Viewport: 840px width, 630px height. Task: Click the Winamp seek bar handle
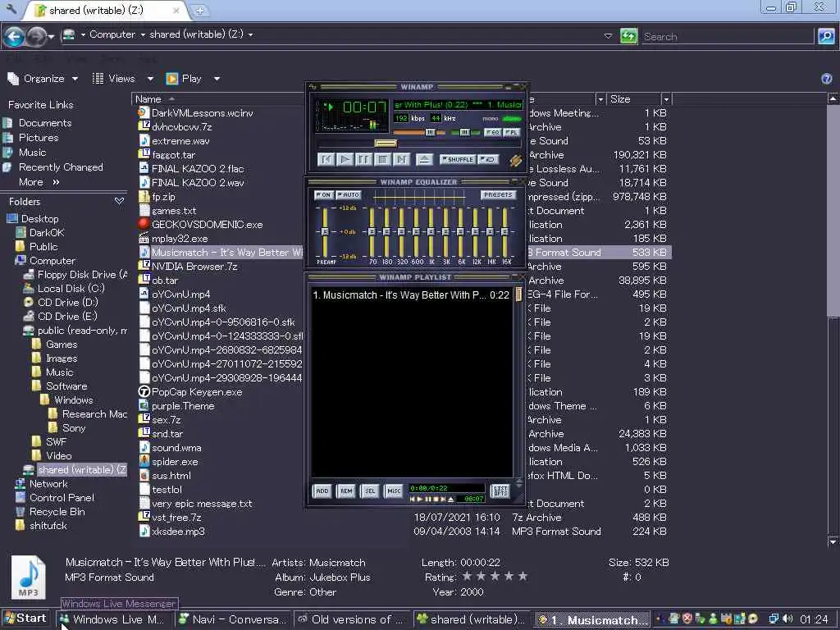point(386,143)
